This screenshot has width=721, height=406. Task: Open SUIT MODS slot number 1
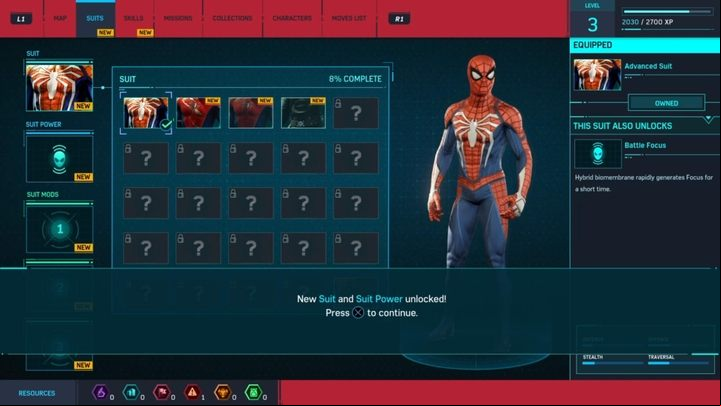click(x=59, y=229)
